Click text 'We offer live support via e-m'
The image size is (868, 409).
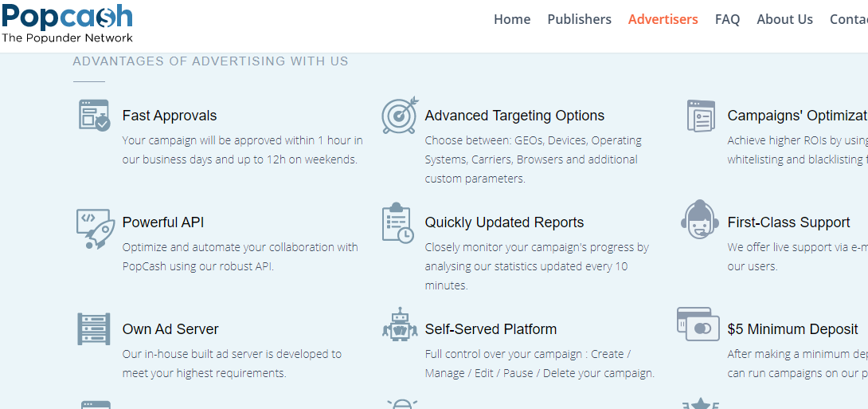(798, 247)
